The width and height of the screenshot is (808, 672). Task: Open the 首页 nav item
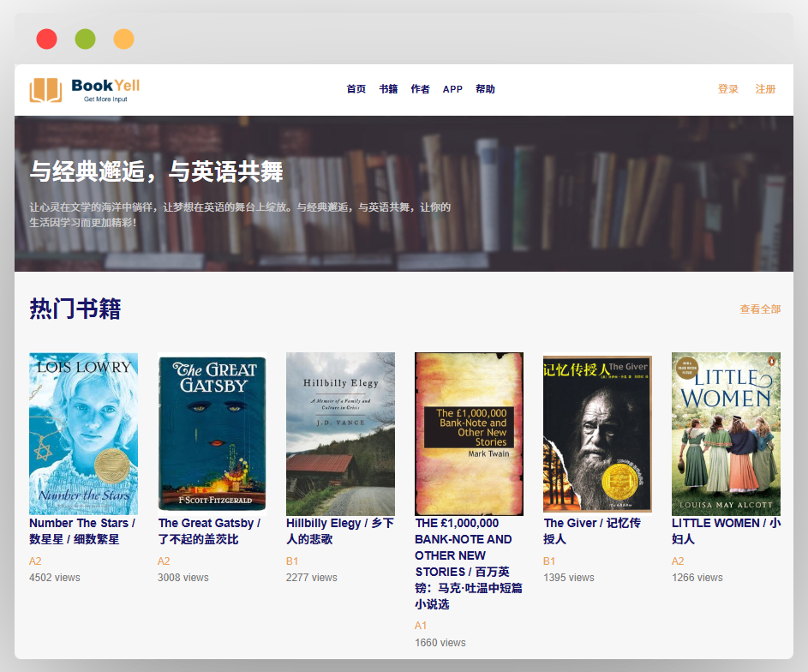356,89
